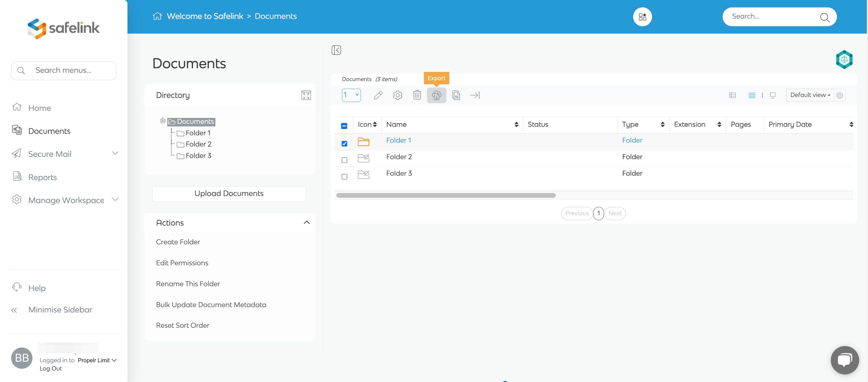Viewport: 868px width, 382px height.
Task: Select Create Folder in Actions list
Action: click(178, 242)
